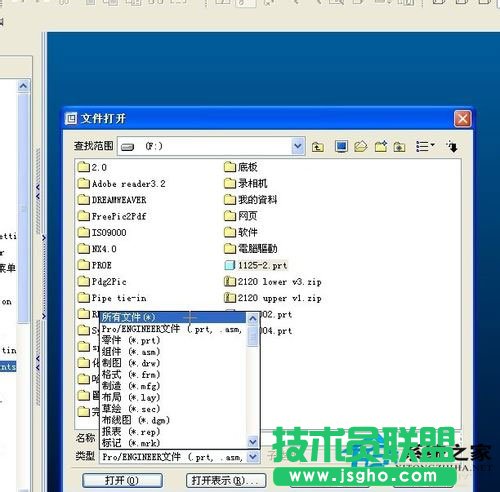The image size is (500, 492).
Task: Select the Adobe reader3.2 folder
Action: pyautogui.click(x=121, y=183)
